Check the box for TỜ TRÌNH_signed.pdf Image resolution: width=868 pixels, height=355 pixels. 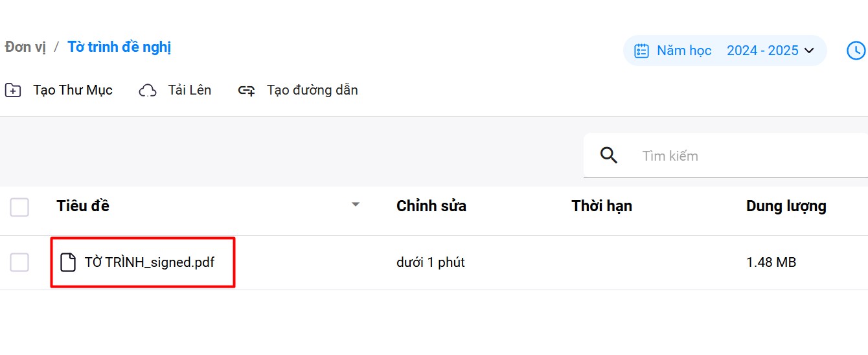click(19, 262)
